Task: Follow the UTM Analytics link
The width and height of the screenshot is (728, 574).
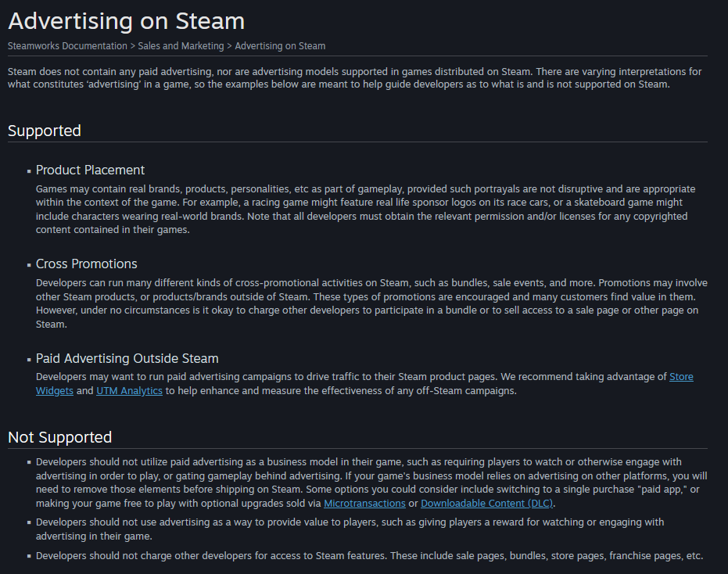Action: (x=129, y=390)
